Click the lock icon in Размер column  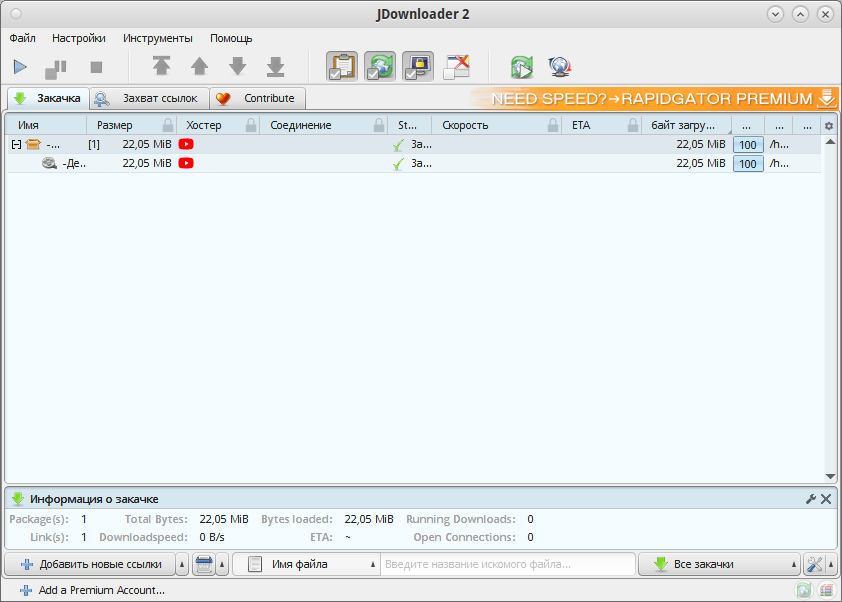168,125
